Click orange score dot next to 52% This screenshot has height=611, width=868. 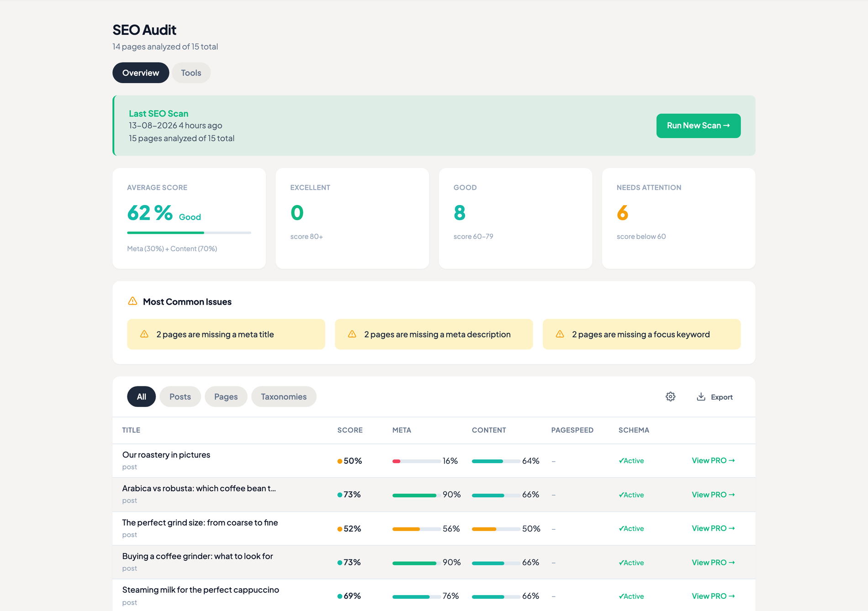[340, 529]
